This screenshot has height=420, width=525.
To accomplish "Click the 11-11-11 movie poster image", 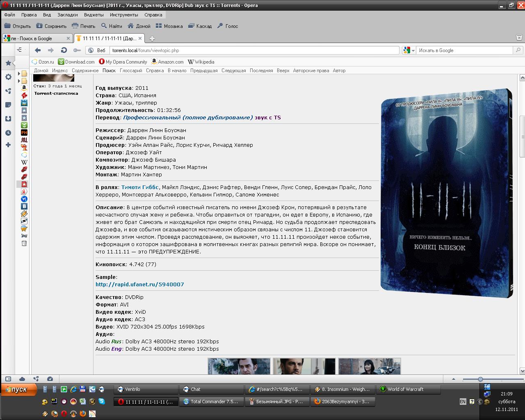I will click(x=447, y=193).
